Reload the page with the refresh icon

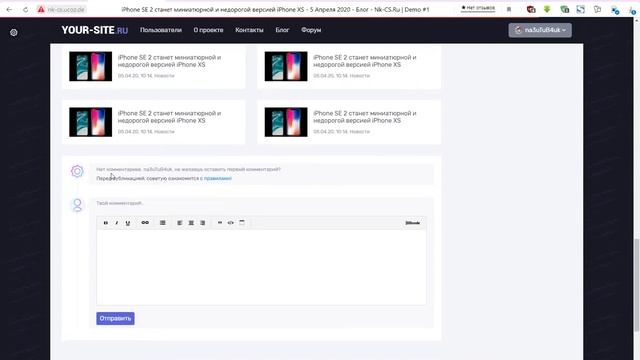(25, 9)
